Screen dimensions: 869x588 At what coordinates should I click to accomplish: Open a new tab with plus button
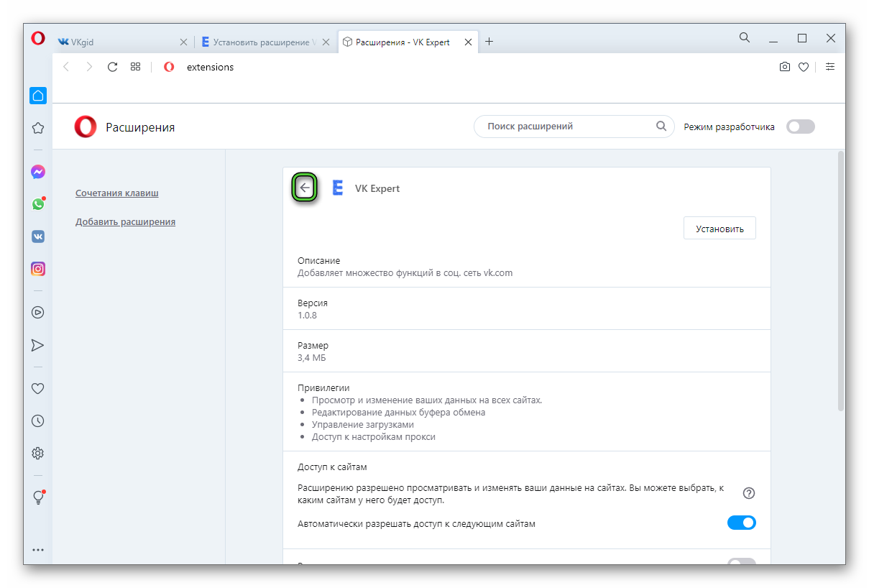pos(489,42)
